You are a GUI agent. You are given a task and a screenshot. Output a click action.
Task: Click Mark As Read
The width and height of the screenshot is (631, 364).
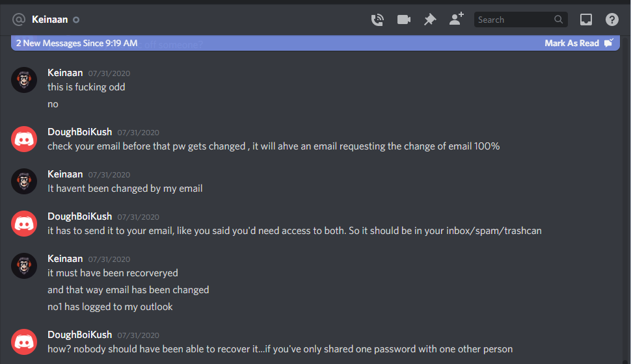pyautogui.click(x=571, y=43)
